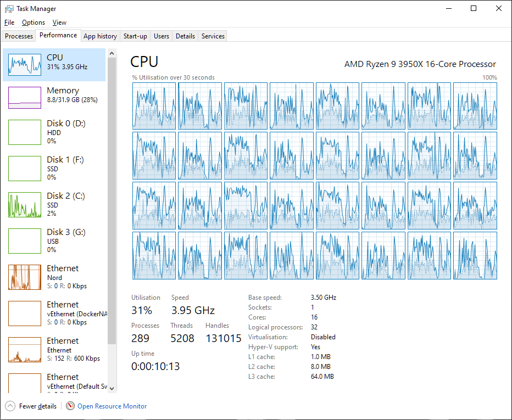
Task: Open Disk 2 (C:) activity graph icon
Action: (25, 204)
